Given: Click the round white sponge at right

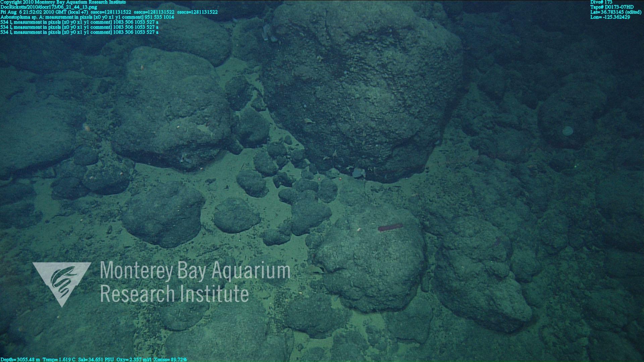Looking at the screenshot, I should (x=568, y=131).
